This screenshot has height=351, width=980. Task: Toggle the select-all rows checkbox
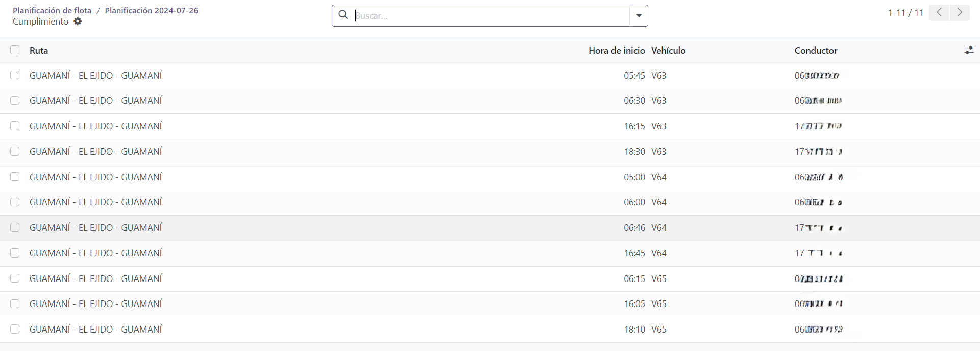click(x=15, y=50)
